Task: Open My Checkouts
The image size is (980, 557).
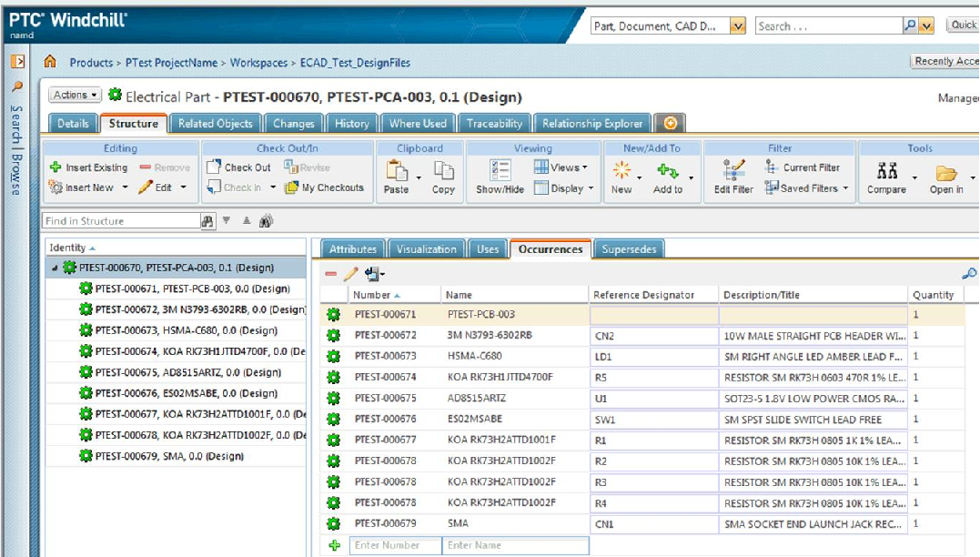Action: [324, 187]
